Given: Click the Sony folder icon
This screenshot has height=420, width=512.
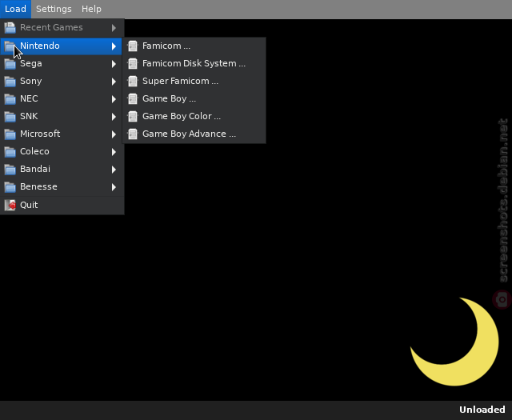Looking at the screenshot, I should pos(10,82).
